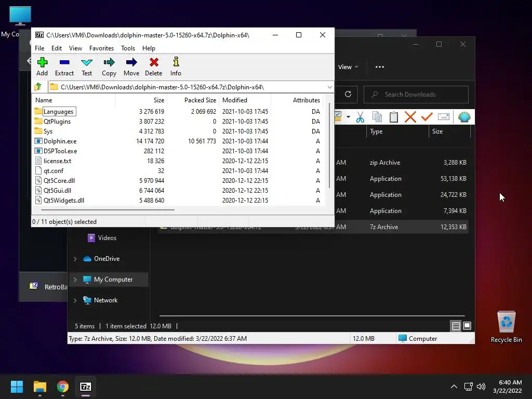Open the Explorer View dropdown
The height and width of the screenshot is (399, 532).
[348, 67]
